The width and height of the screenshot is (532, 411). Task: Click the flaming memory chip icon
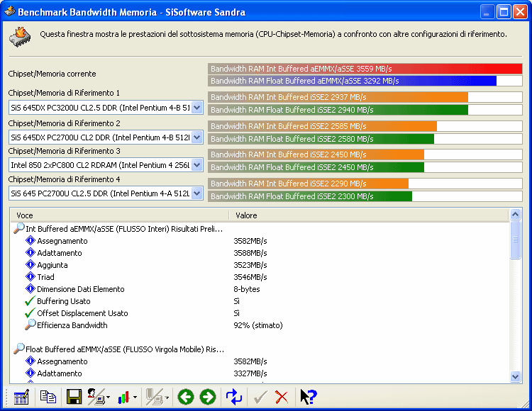click(20, 37)
